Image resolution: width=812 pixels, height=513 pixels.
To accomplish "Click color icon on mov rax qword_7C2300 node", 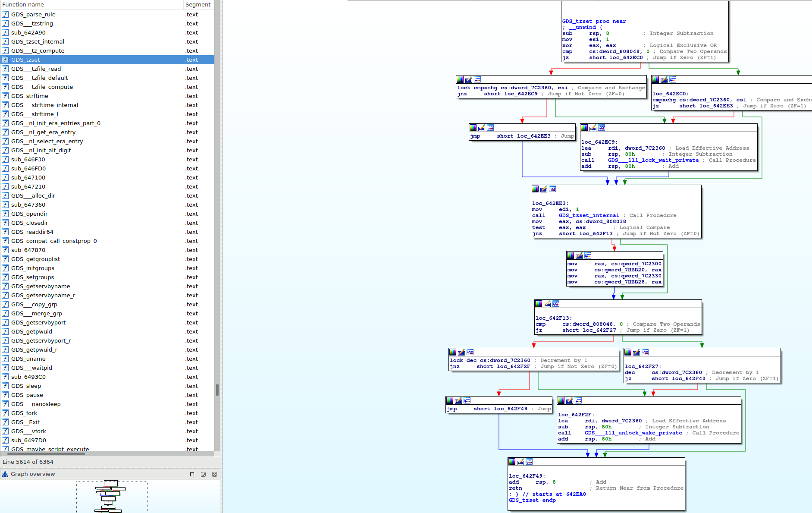I will pos(571,255).
